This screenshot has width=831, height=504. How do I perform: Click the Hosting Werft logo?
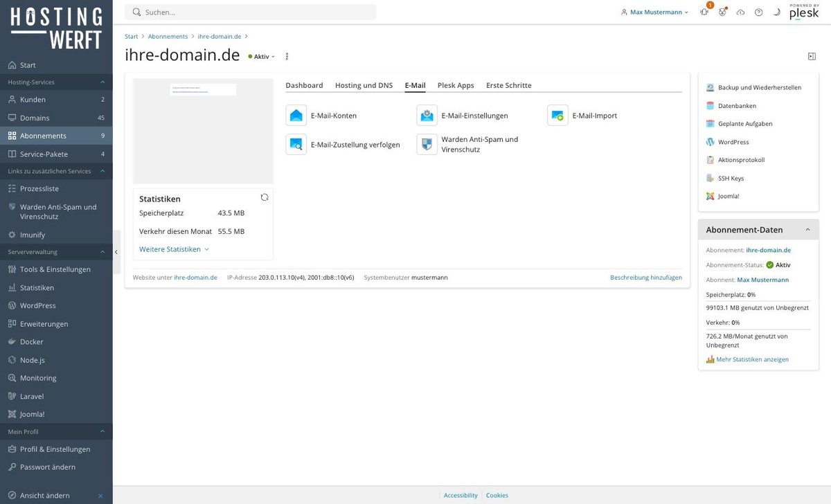pyautogui.click(x=56, y=28)
